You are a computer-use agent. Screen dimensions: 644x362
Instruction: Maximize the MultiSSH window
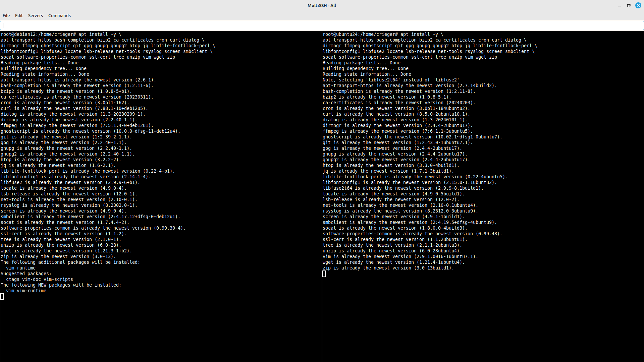click(629, 5)
